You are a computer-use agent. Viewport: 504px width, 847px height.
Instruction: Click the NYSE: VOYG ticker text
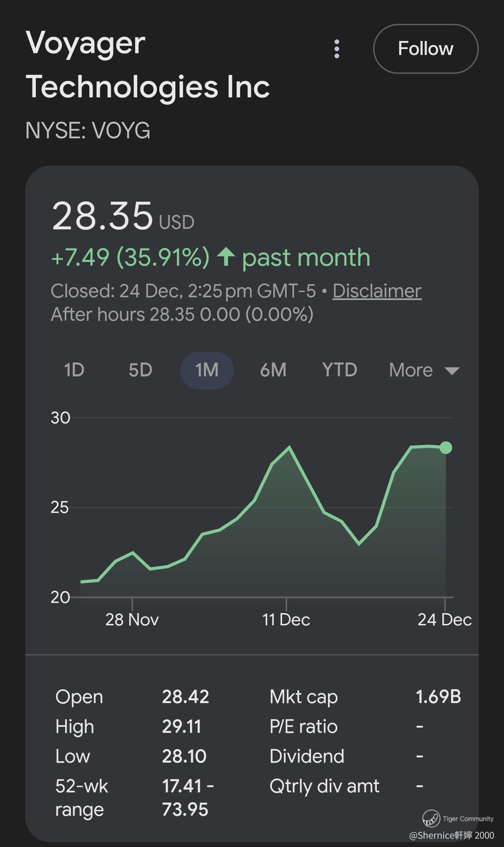click(88, 131)
